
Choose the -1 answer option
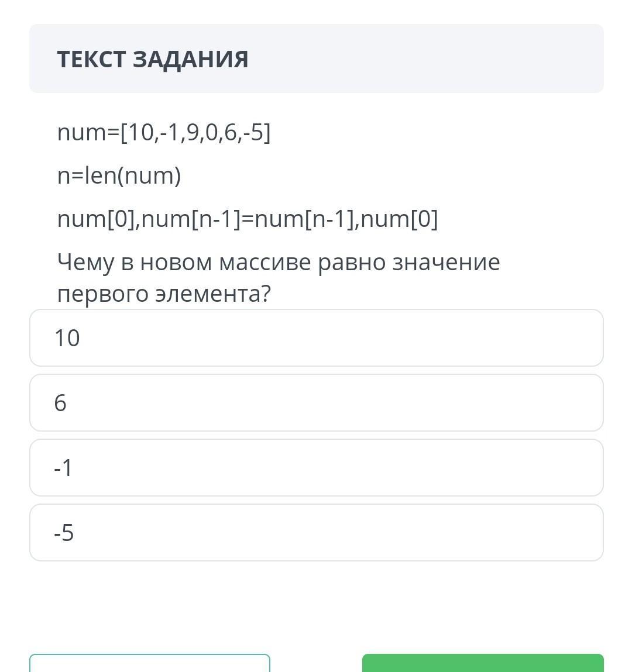click(x=316, y=468)
